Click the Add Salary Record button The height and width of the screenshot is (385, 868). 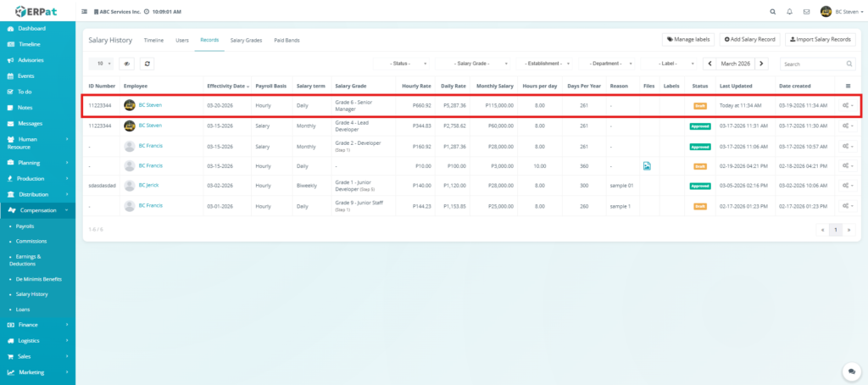750,39
